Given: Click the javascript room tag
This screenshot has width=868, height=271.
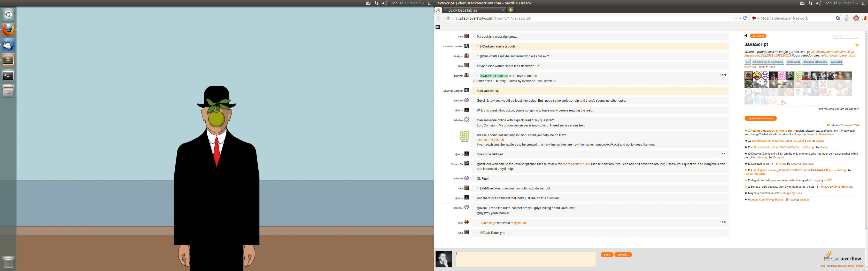Looking at the screenshot, I should pyautogui.click(x=836, y=62).
